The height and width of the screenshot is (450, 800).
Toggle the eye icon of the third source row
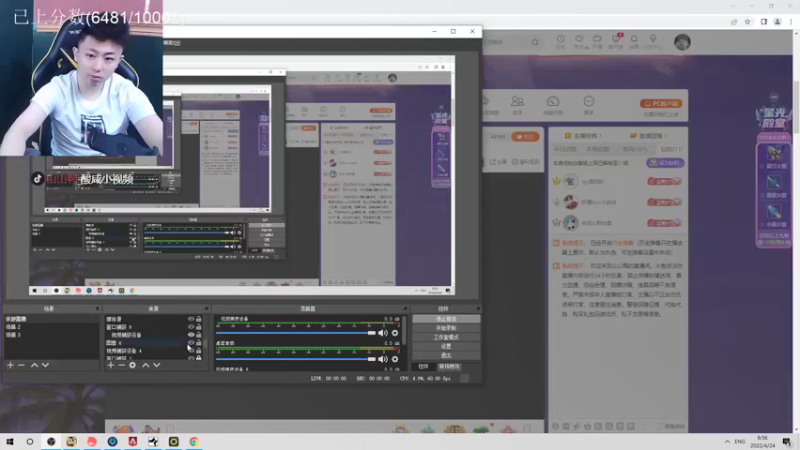[191, 335]
